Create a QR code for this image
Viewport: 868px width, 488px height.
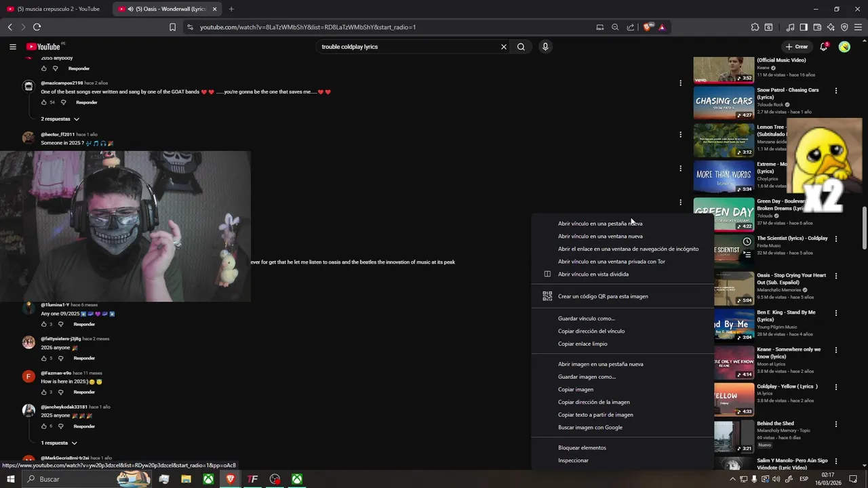(622, 296)
